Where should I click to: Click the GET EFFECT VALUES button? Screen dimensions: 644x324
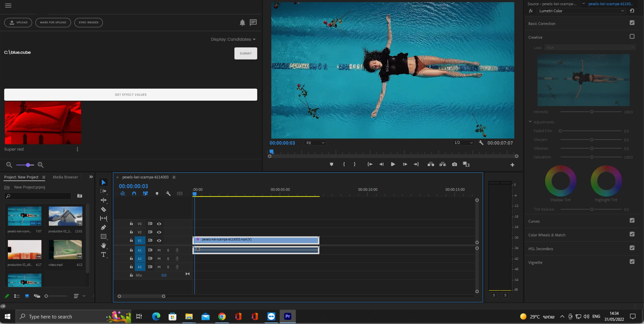pyautogui.click(x=130, y=94)
